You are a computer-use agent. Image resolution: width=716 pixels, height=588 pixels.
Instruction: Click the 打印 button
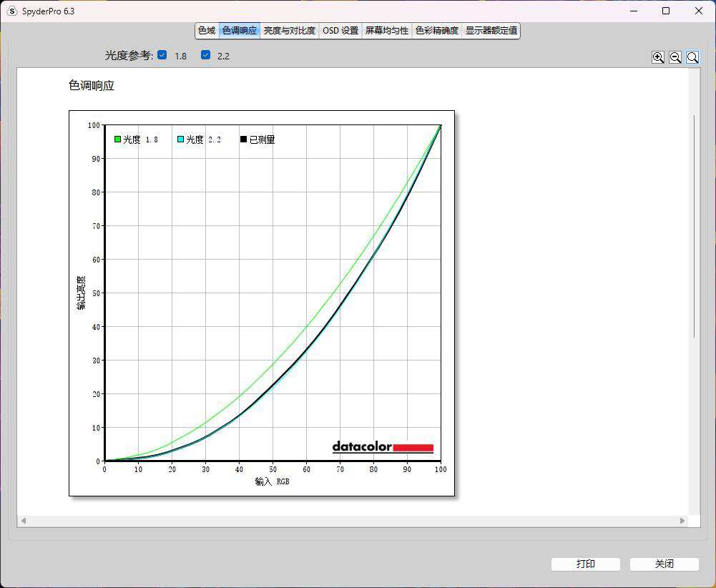585,564
